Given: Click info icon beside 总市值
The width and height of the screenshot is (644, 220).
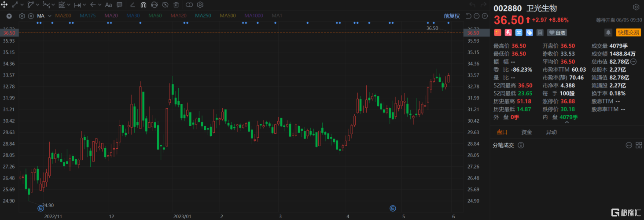Looking at the screenshot, I should [x=633, y=62].
